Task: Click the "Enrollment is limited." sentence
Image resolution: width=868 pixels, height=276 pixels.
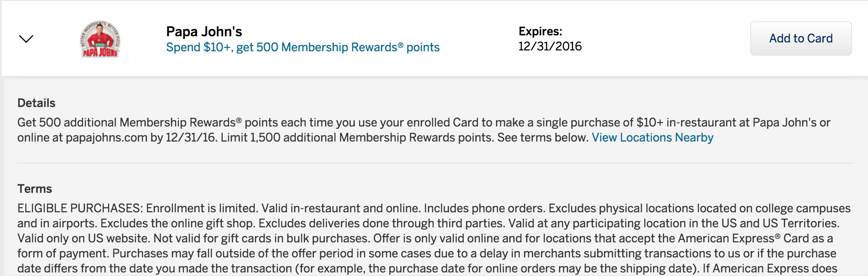Action: pos(201,208)
